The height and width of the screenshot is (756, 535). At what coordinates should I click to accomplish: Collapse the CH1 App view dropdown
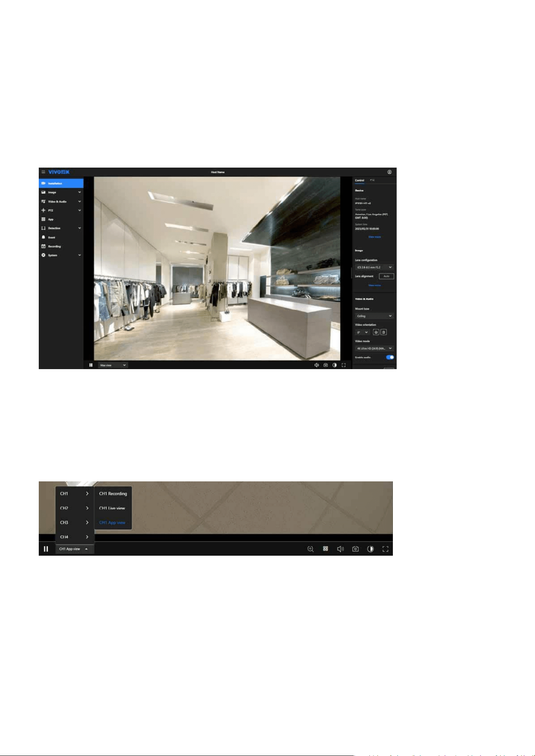pyautogui.click(x=75, y=549)
